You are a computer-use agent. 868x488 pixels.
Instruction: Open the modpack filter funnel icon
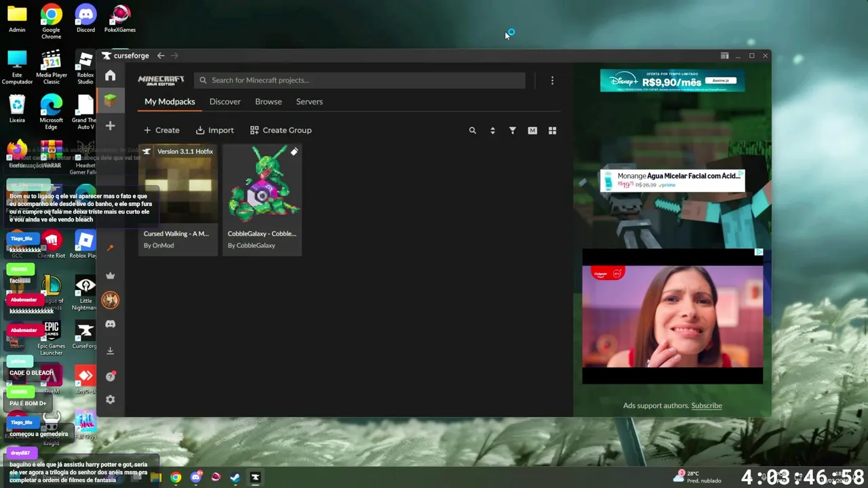(513, 130)
